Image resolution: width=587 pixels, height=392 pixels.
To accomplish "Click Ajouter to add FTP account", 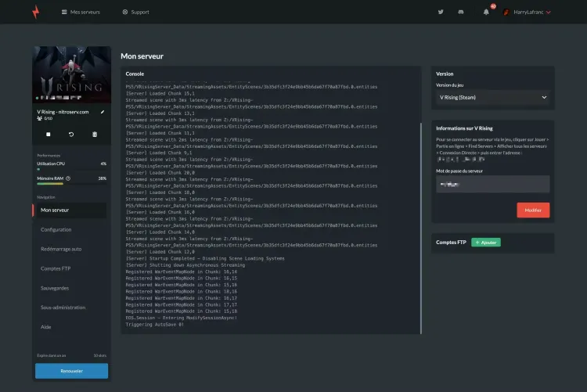I will (486, 243).
